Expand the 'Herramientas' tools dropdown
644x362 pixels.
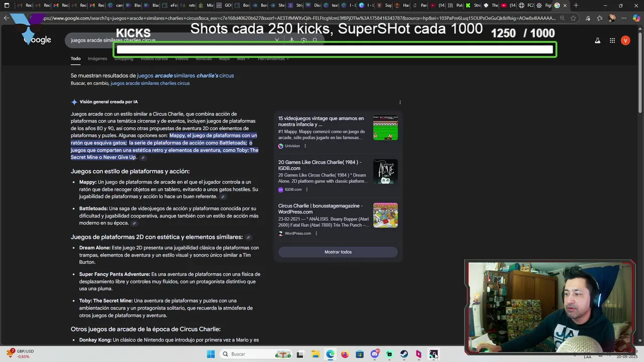point(273,59)
